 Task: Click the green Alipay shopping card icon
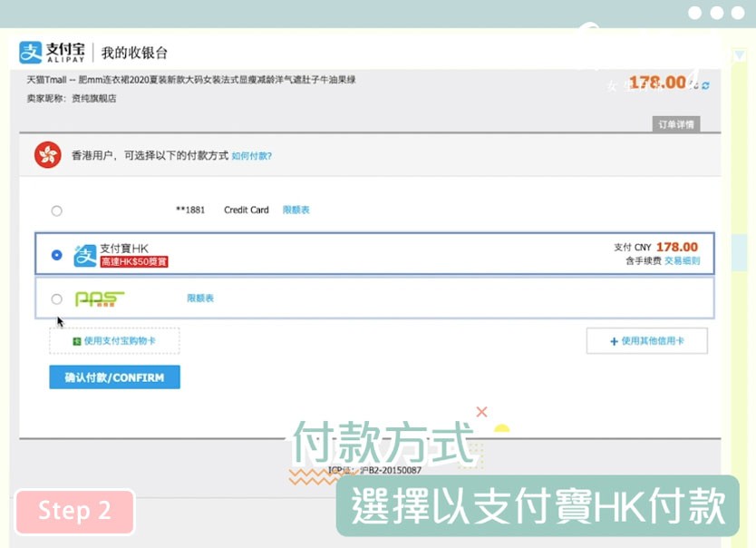[77, 341]
